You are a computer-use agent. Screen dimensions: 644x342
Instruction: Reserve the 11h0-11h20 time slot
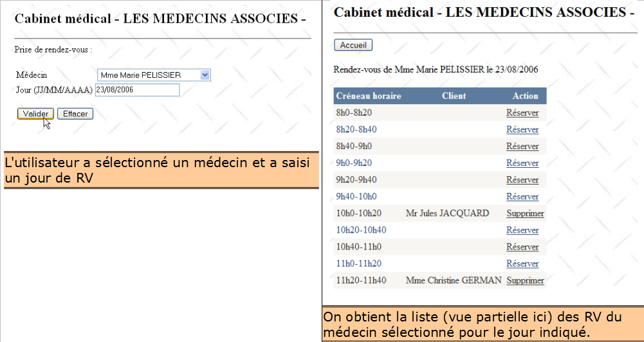522,264
